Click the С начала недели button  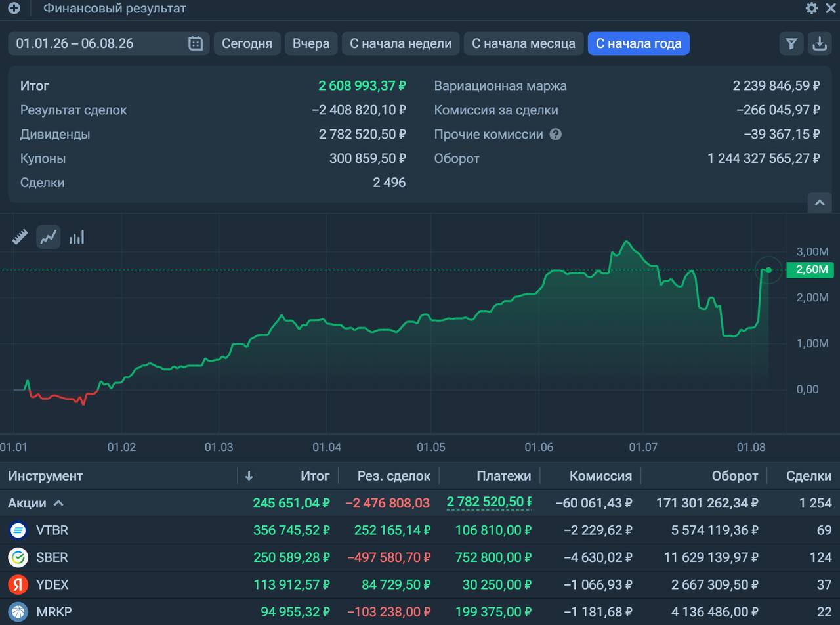point(400,43)
